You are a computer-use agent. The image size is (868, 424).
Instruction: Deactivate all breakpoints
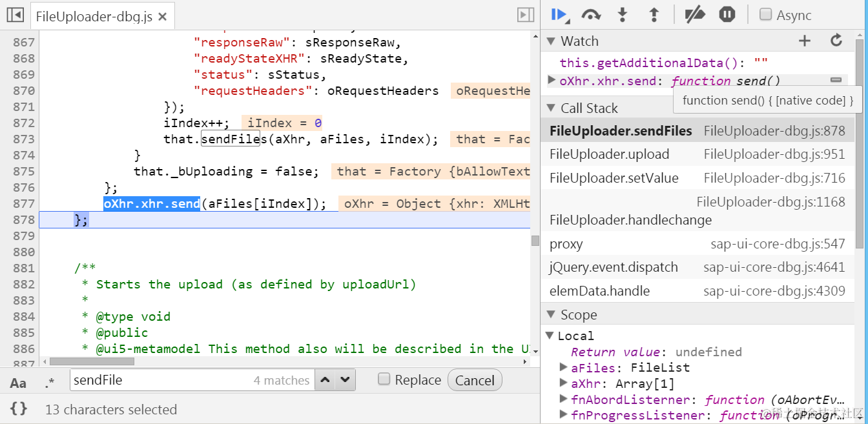click(695, 15)
